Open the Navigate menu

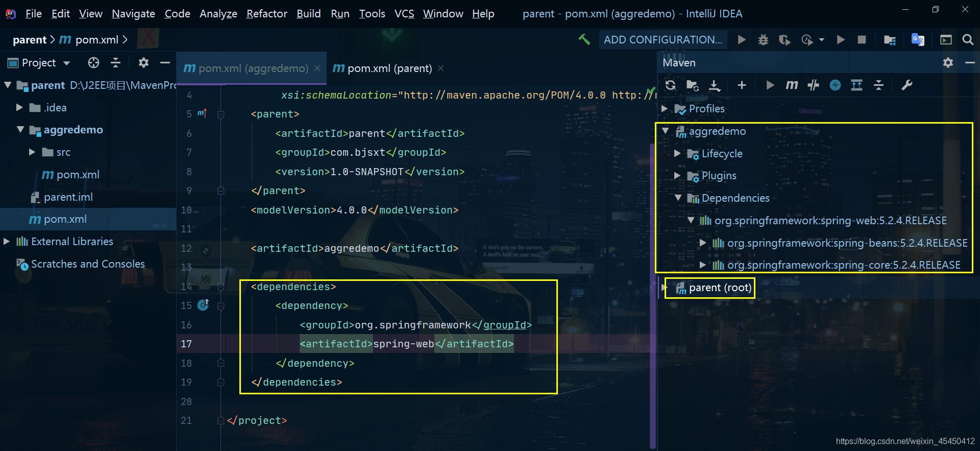133,13
